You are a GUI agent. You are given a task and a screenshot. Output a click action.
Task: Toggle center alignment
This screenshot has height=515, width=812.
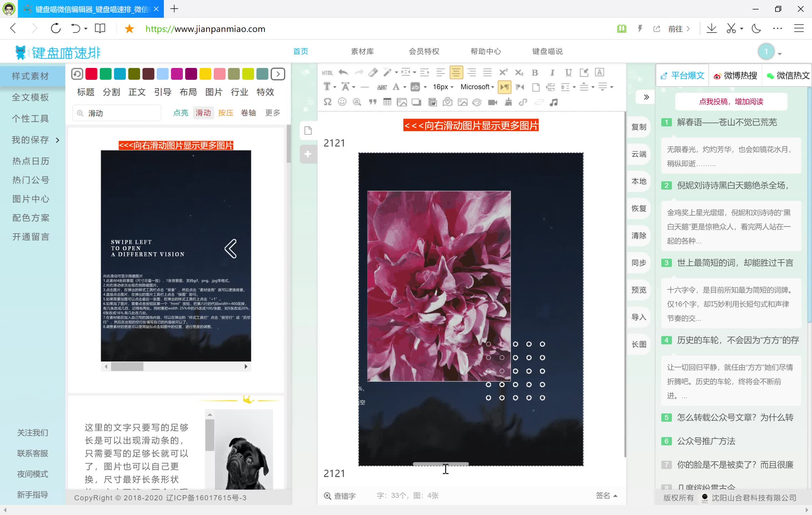(456, 73)
